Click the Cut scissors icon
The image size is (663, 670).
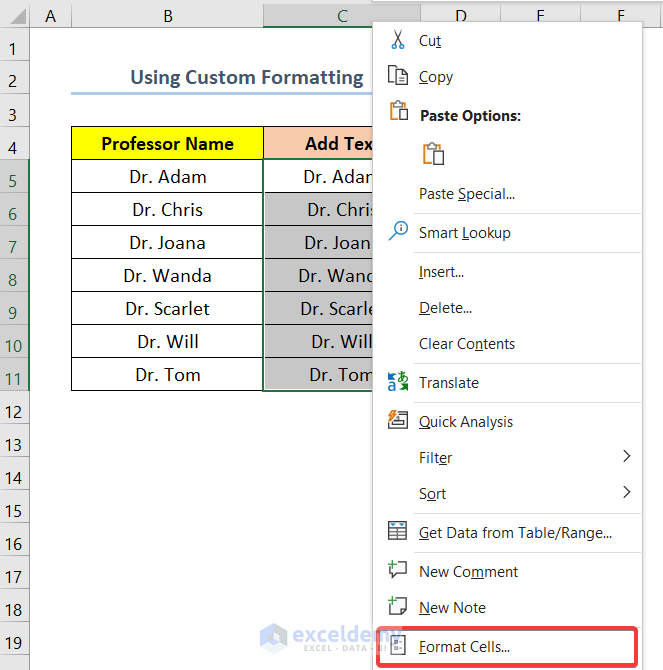[x=398, y=40]
